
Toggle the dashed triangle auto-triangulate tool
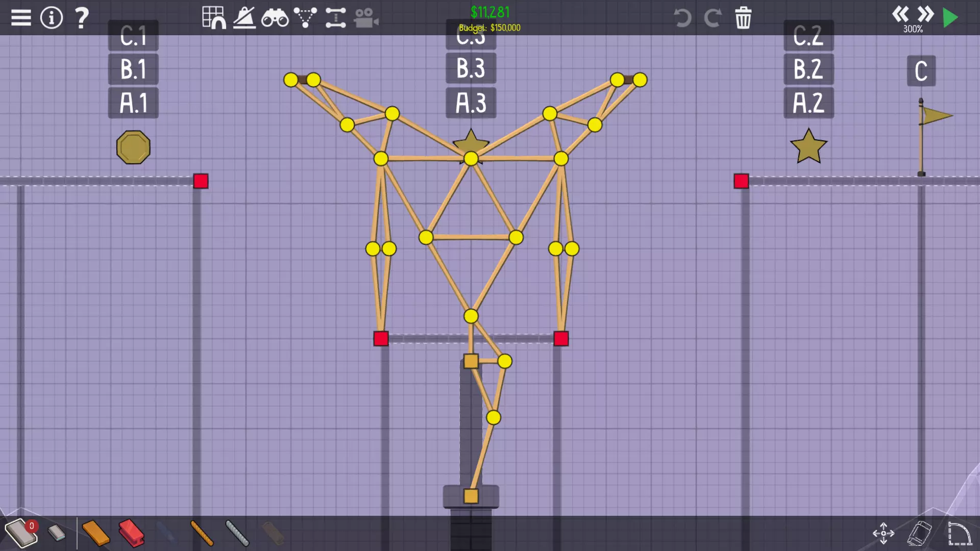click(x=305, y=18)
